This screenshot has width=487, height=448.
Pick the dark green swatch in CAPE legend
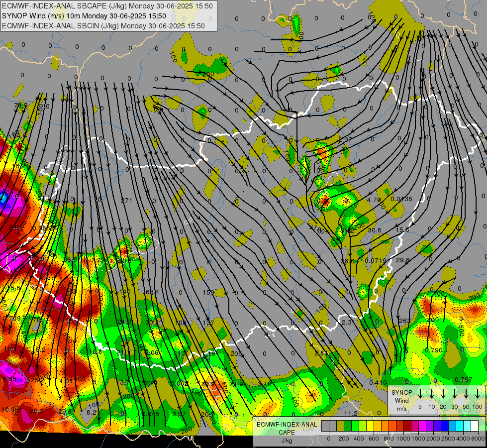tap(348, 426)
